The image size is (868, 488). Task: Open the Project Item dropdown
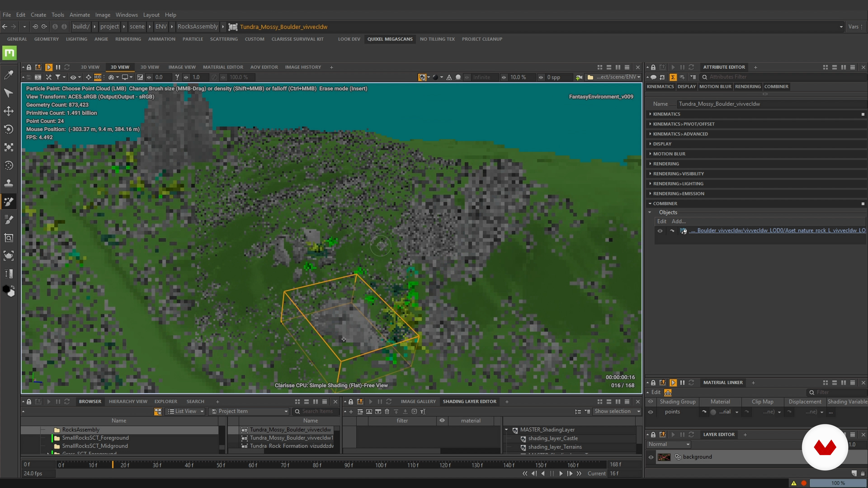point(249,412)
